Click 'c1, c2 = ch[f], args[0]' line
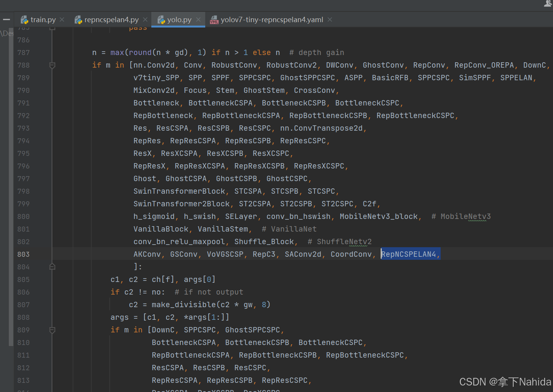 [x=163, y=280]
